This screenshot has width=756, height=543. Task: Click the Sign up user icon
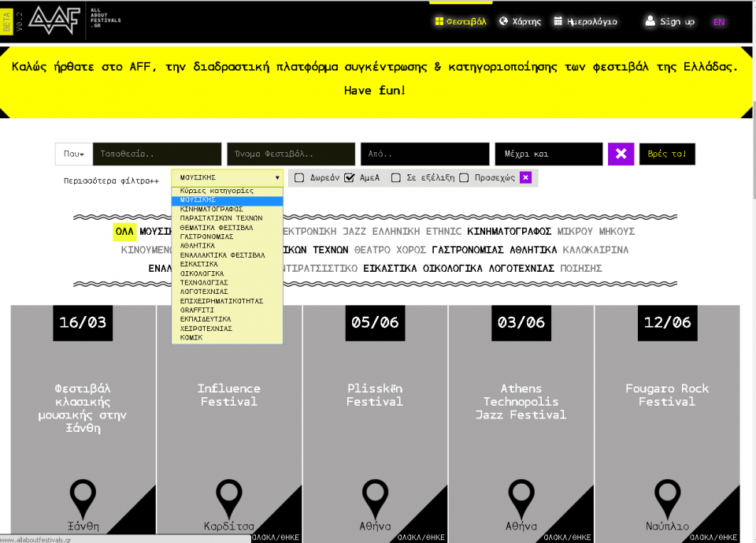pos(650,21)
